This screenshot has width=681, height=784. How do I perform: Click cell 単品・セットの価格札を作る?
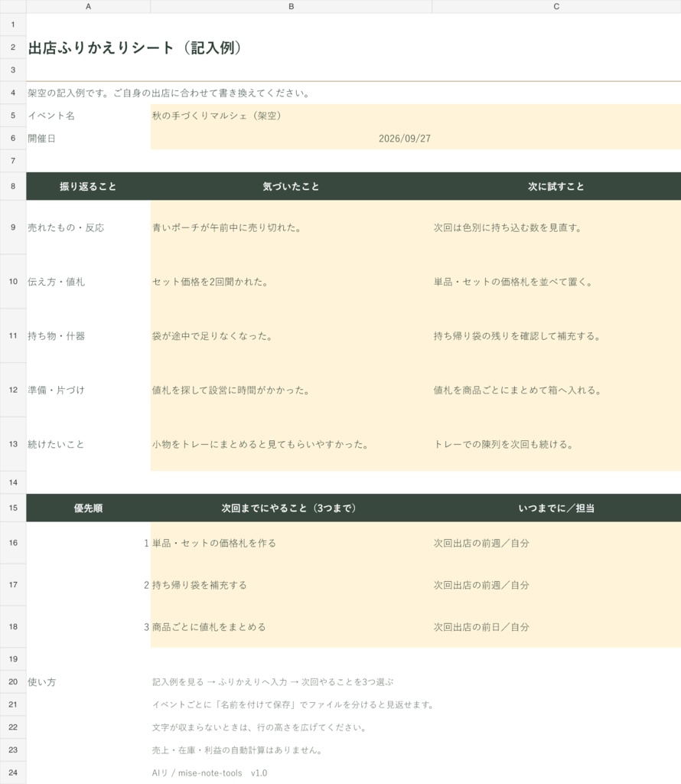click(292, 543)
